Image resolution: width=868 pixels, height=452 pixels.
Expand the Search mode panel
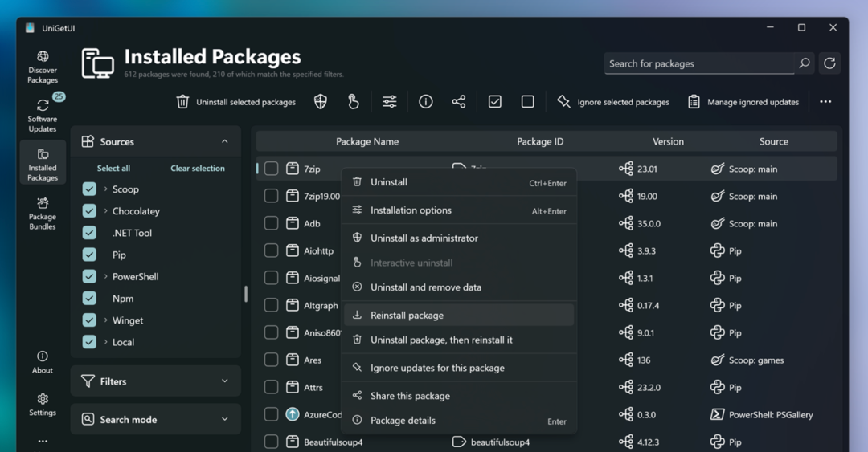point(156,419)
